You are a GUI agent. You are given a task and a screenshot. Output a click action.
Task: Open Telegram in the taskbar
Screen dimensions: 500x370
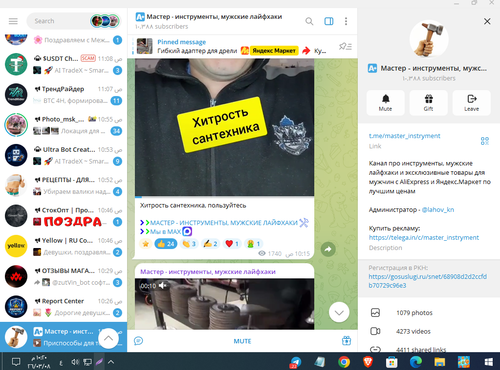(x=295, y=362)
